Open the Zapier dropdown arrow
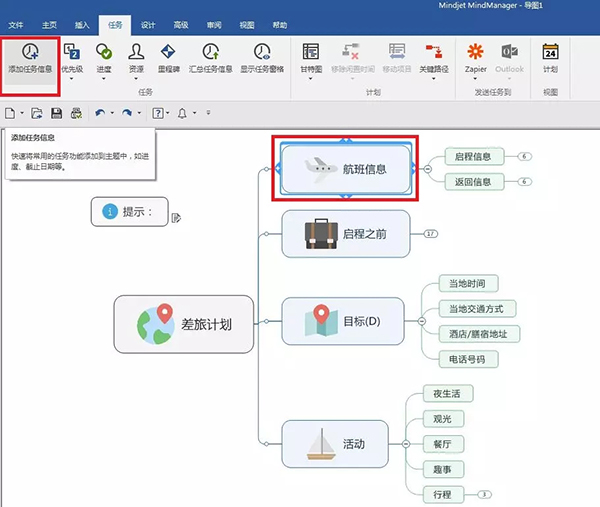This screenshot has height=507, width=600. (x=476, y=78)
